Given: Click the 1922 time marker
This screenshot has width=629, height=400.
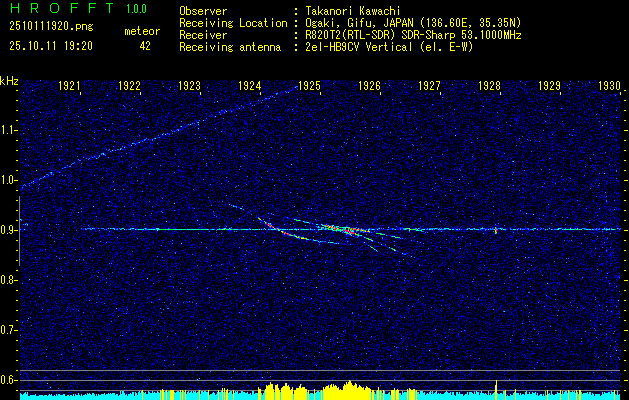Looking at the screenshot, I should 129,85.
